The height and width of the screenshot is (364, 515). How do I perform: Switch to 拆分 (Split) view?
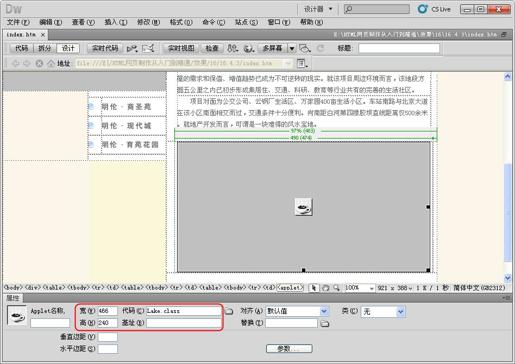coord(45,48)
